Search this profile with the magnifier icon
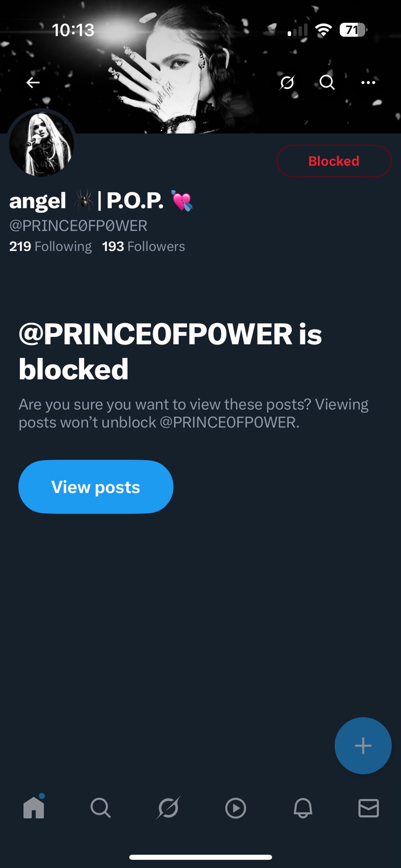Image resolution: width=401 pixels, height=868 pixels. [x=327, y=82]
